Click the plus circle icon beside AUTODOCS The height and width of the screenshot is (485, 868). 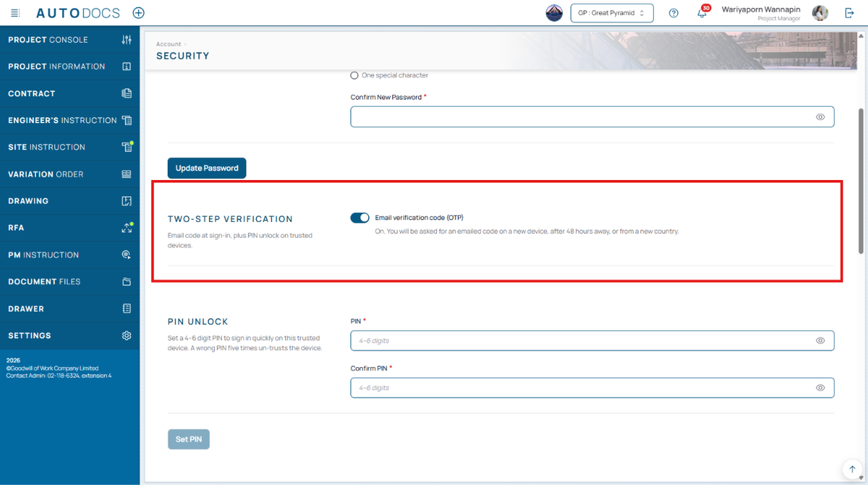click(139, 13)
